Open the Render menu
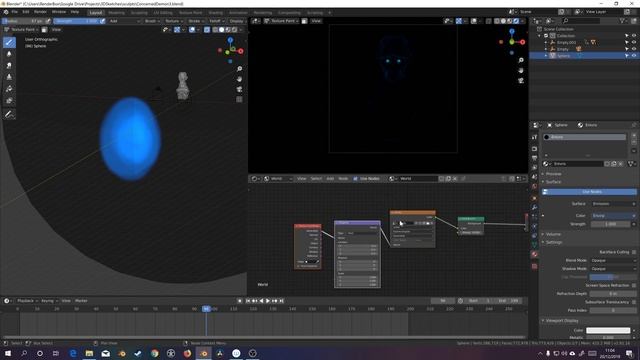This screenshot has height=360, width=640. tap(40, 12)
